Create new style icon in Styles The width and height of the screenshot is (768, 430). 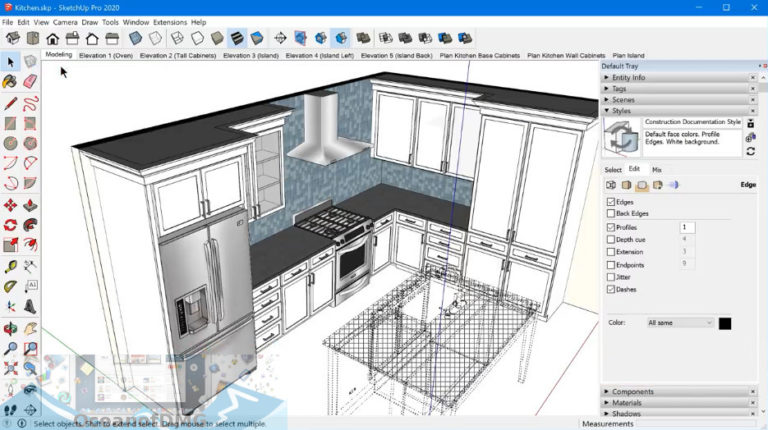point(750,138)
